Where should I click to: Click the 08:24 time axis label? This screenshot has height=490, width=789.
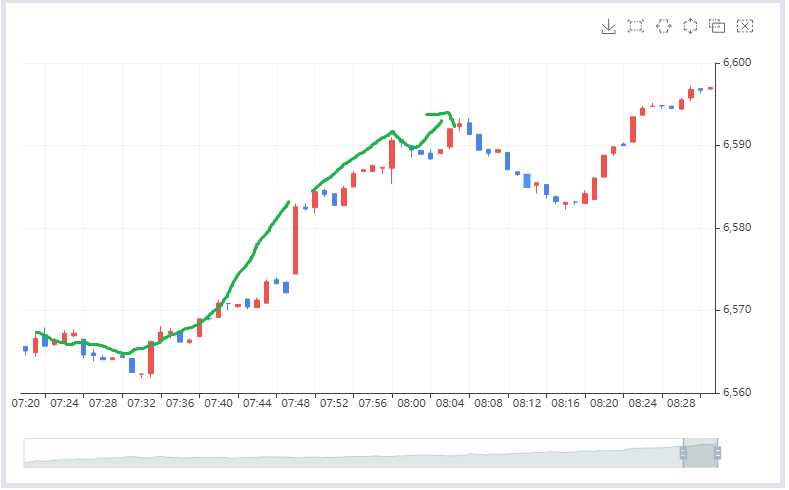[643, 403]
